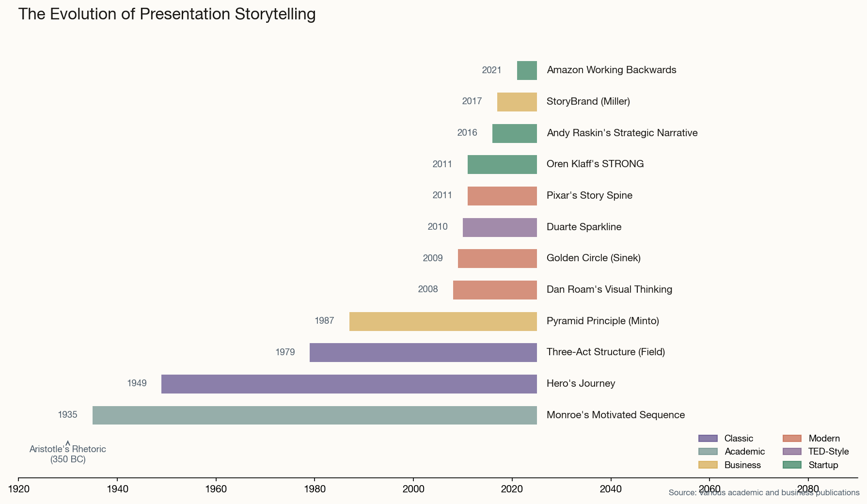This screenshot has width=867, height=504.
Task: Click the source attribution text
Action: (x=763, y=492)
